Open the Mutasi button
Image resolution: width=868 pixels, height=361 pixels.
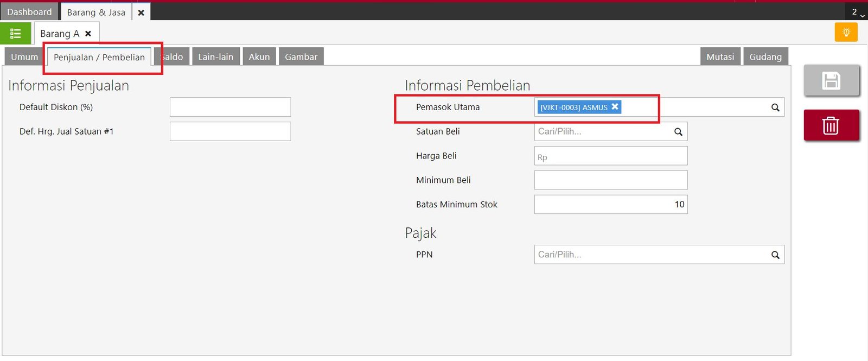tap(720, 57)
